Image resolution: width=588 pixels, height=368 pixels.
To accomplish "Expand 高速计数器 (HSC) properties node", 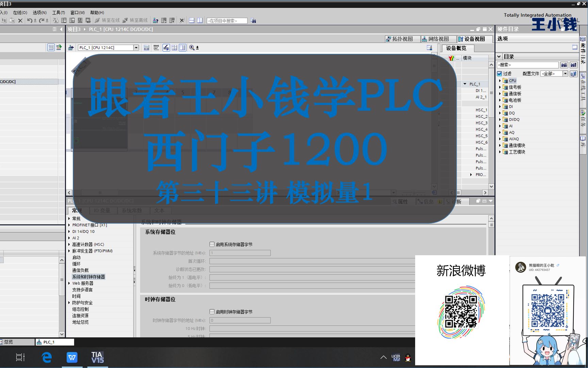I will pos(69,244).
